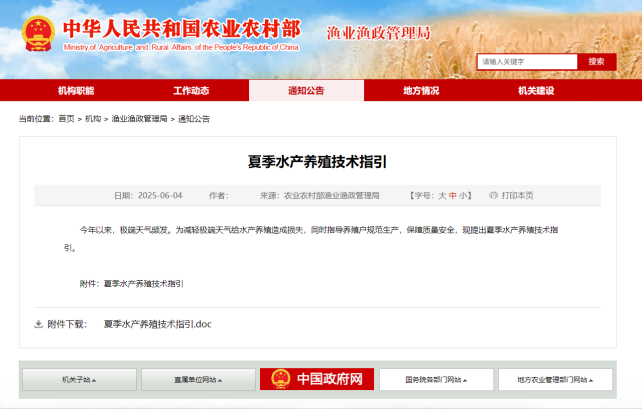Go to the 地方情况 navigation tab
The height and width of the screenshot is (409, 642).
[421, 91]
